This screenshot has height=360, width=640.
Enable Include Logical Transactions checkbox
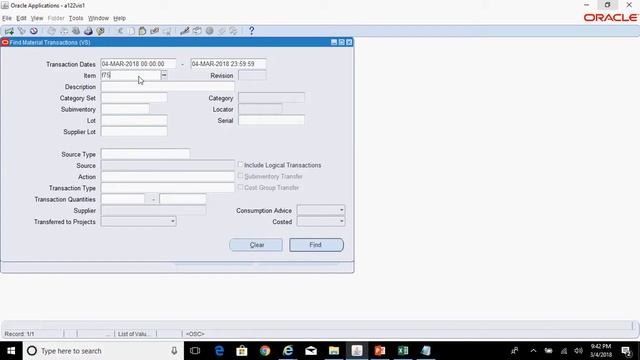point(240,164)
